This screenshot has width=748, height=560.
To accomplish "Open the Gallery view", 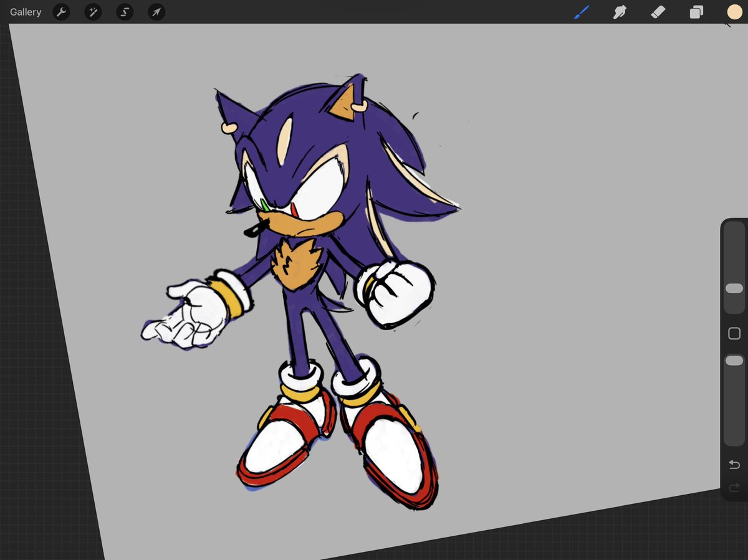I will click(26, 12).
